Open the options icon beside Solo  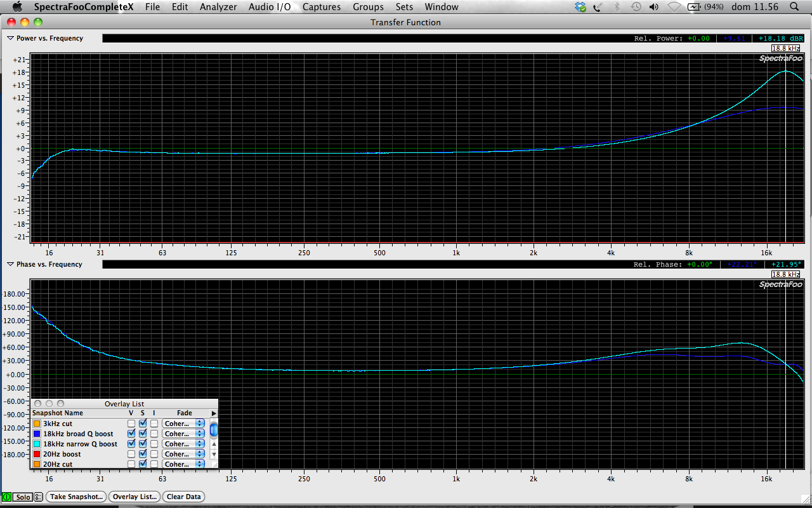(x=38, y=497)
